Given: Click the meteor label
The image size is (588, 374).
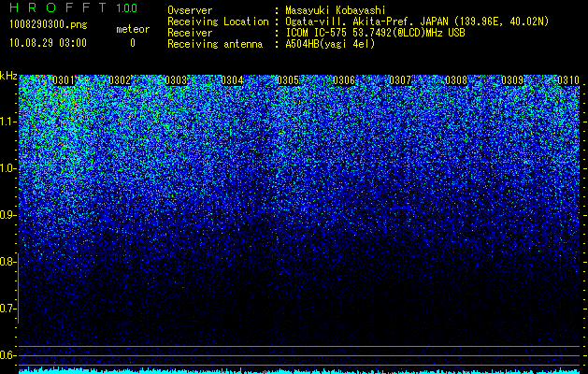Looking at the screenshot, I should click(x=133, y=29).
